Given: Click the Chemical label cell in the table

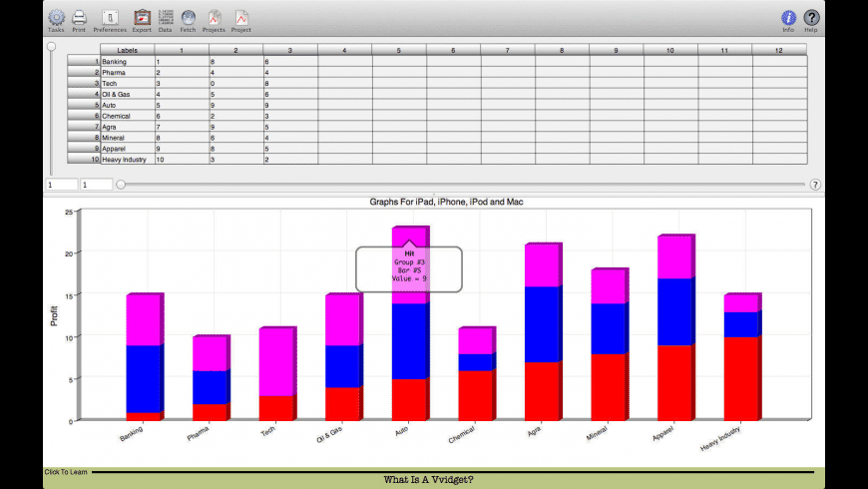Looking at the screenshot, I should tap(128, 116).
